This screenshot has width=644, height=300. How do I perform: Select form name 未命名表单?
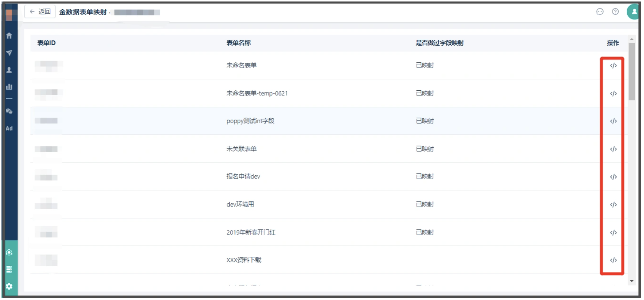[242, 65]
